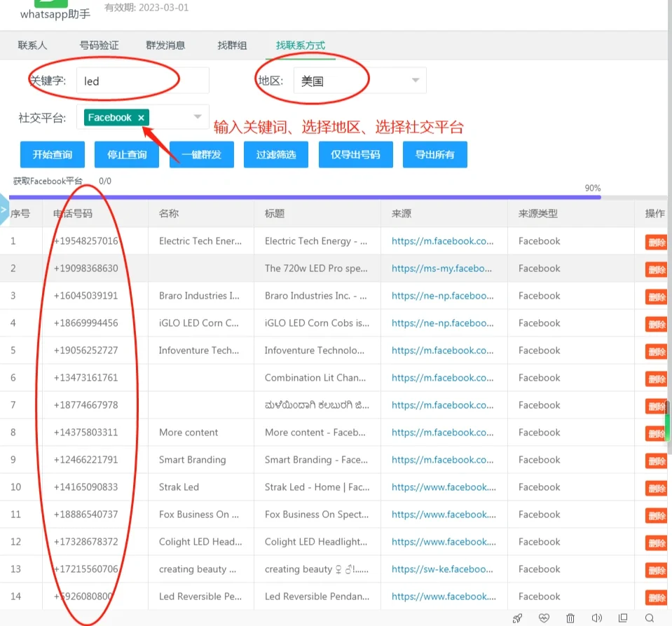The image size is (672, 626).
Task: Click the 过滤筛选 button
Action: click(276, 154)
